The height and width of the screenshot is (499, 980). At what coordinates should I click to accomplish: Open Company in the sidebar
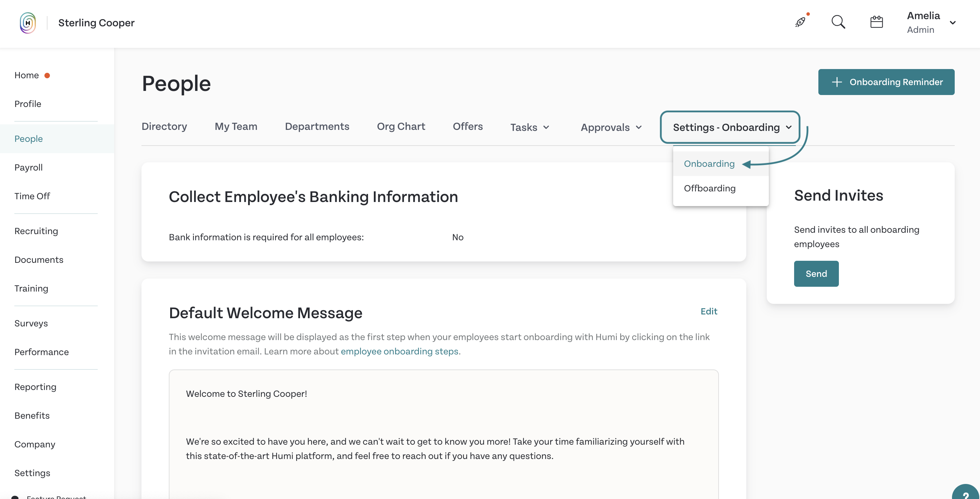(35, 445)
